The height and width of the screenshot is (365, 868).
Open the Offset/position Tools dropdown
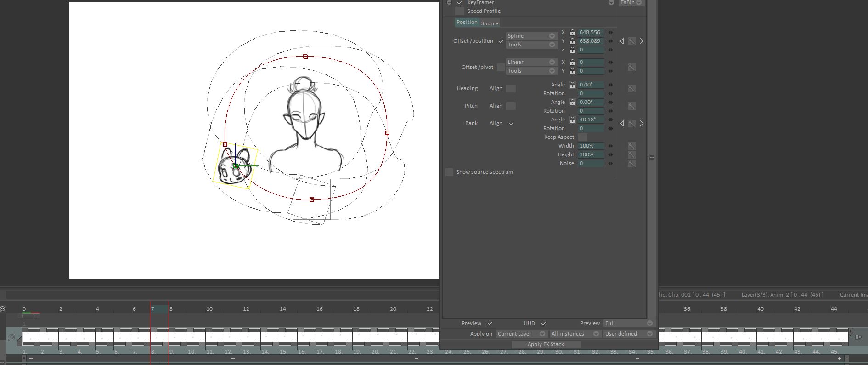point(532,45)
